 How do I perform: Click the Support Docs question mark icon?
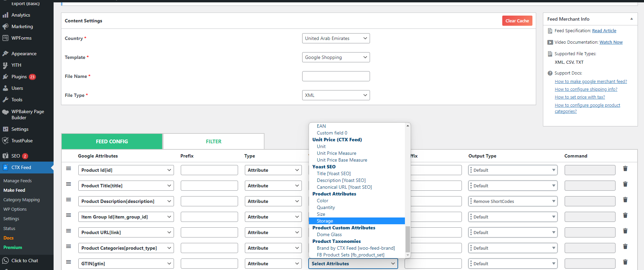550,73
